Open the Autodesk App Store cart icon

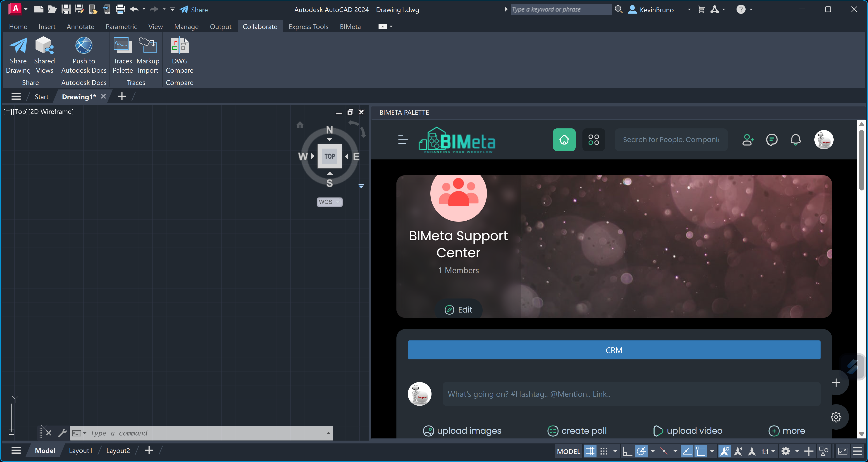tap(701, 10)
